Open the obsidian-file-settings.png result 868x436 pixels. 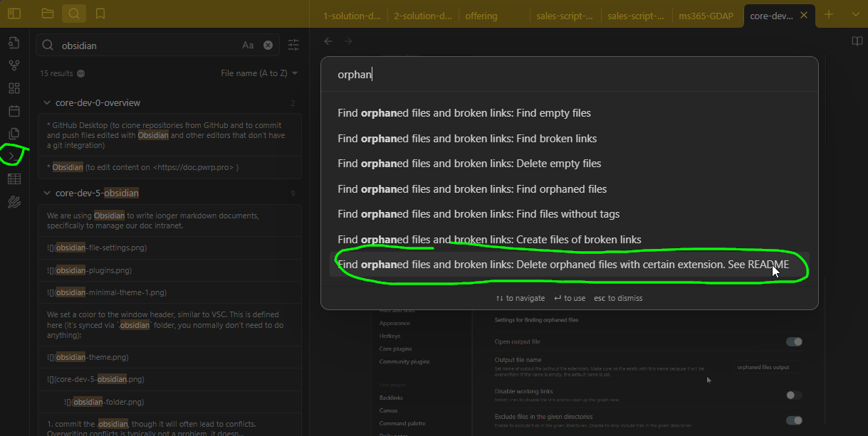[x=170, y=248]
